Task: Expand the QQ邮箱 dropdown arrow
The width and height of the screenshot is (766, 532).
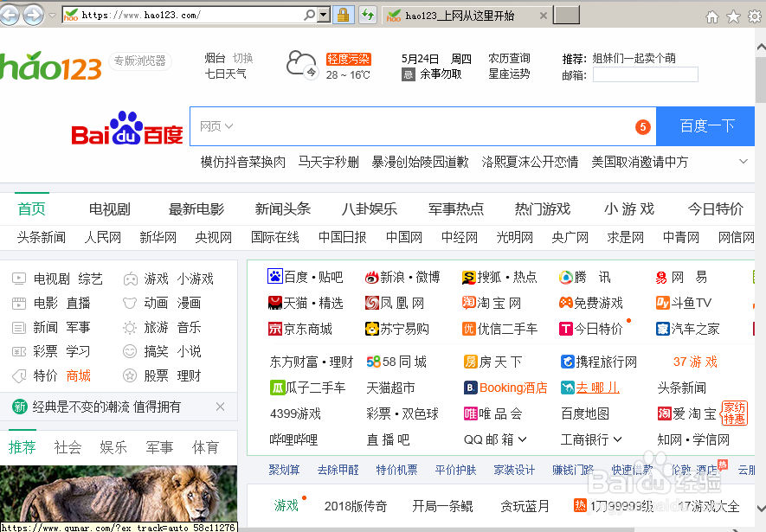Action: [522, 439]
